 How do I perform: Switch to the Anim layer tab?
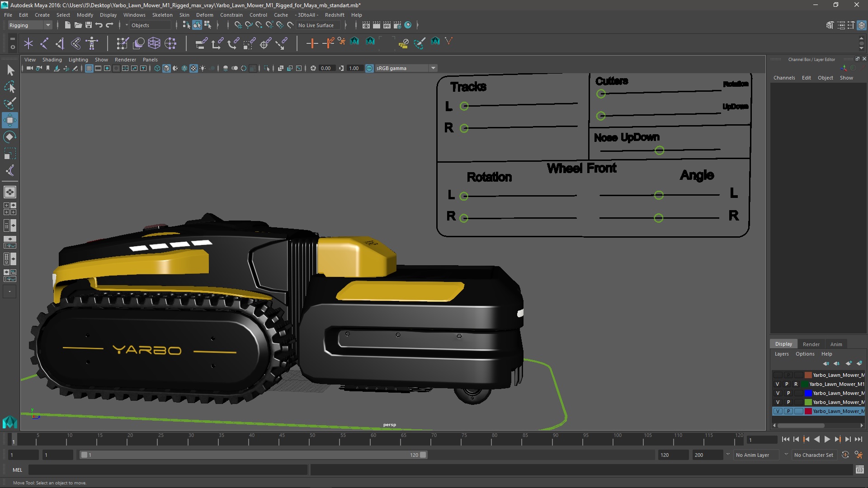point(836,344)
